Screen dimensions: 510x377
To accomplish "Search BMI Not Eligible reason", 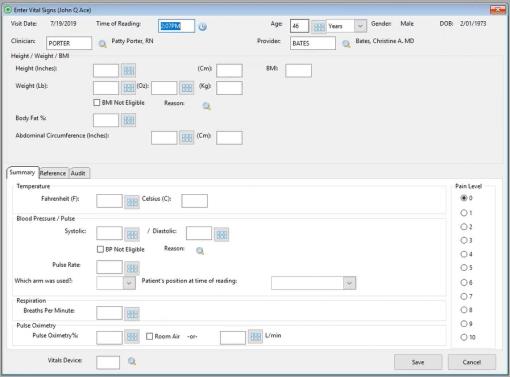I will (207, 106).
